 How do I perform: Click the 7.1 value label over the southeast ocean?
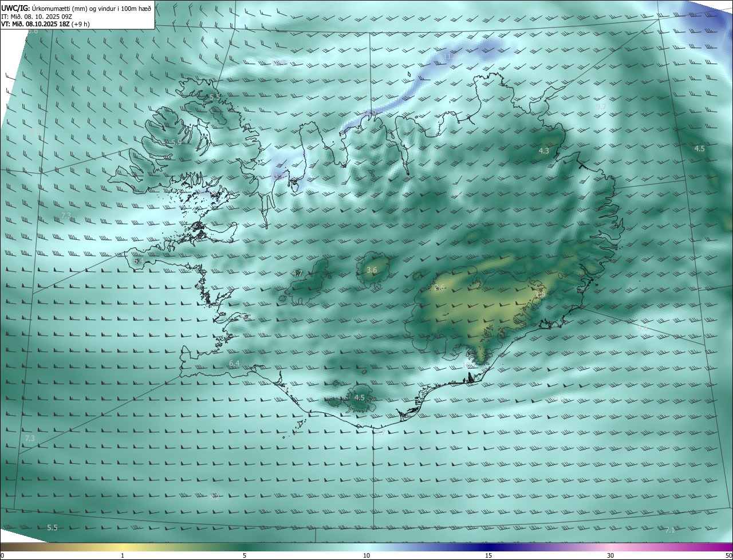(670, 530)
